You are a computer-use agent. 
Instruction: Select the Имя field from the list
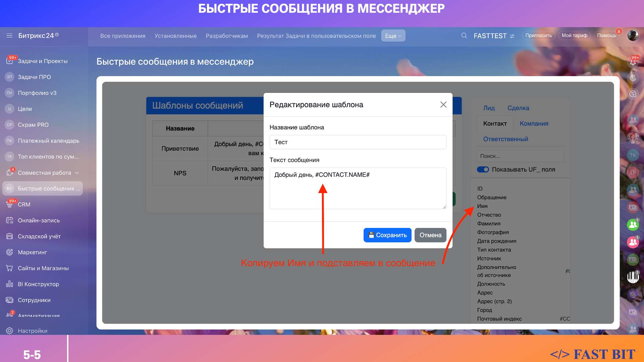482,206
